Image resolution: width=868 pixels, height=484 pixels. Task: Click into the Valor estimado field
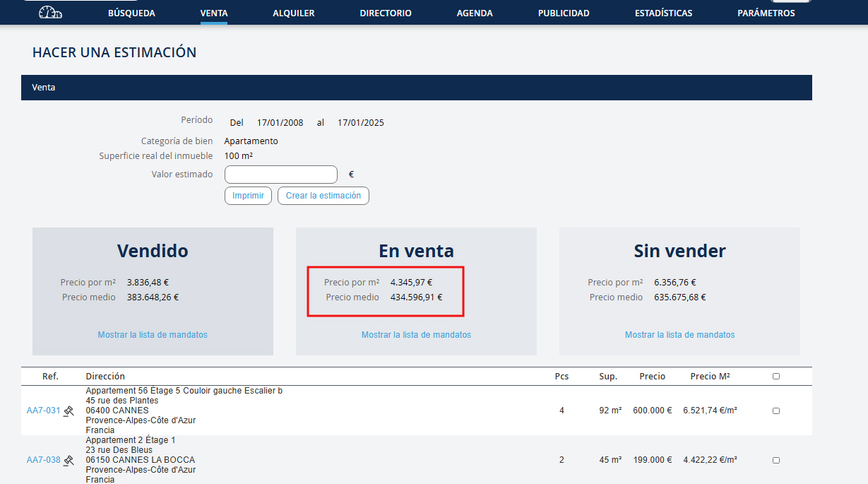[x=280, y=175]
